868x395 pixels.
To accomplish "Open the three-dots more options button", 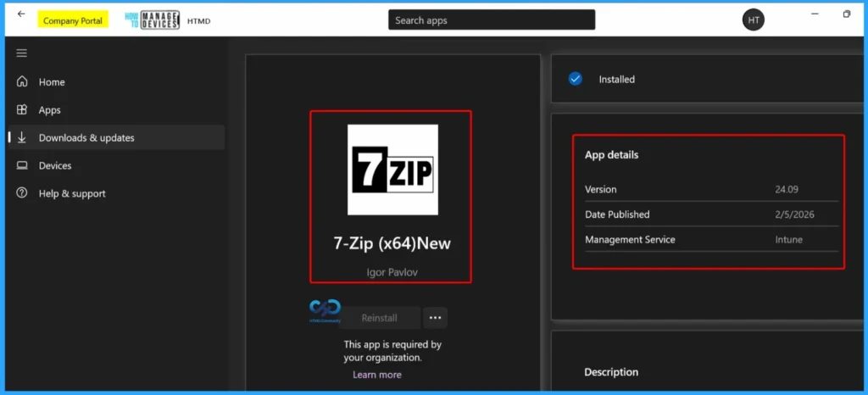I will 435,318.
